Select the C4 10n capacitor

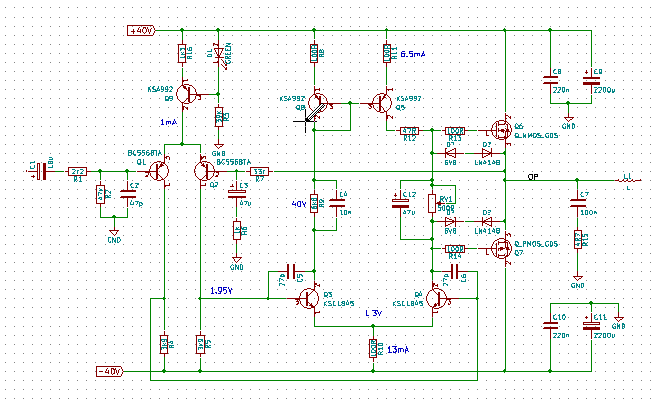(337, 203)
